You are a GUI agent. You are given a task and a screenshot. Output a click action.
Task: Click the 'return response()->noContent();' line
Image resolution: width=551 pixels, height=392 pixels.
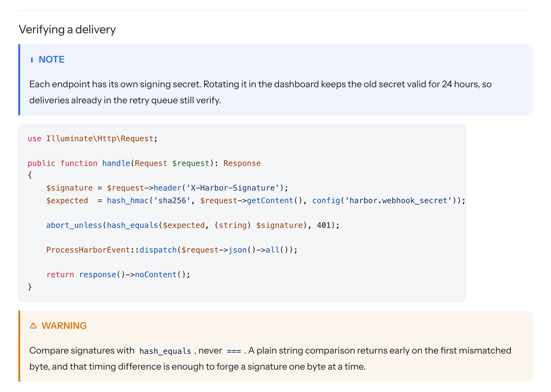coord(118,275)
